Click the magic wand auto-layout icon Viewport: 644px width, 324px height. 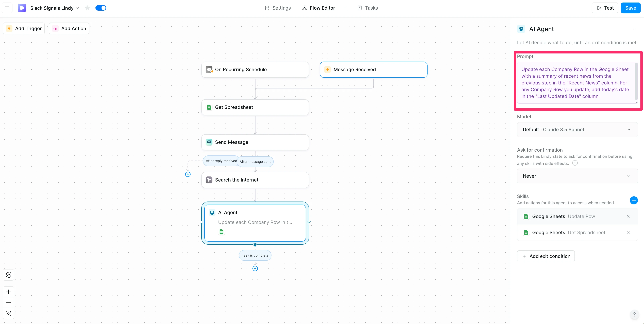tap(8, 275)
